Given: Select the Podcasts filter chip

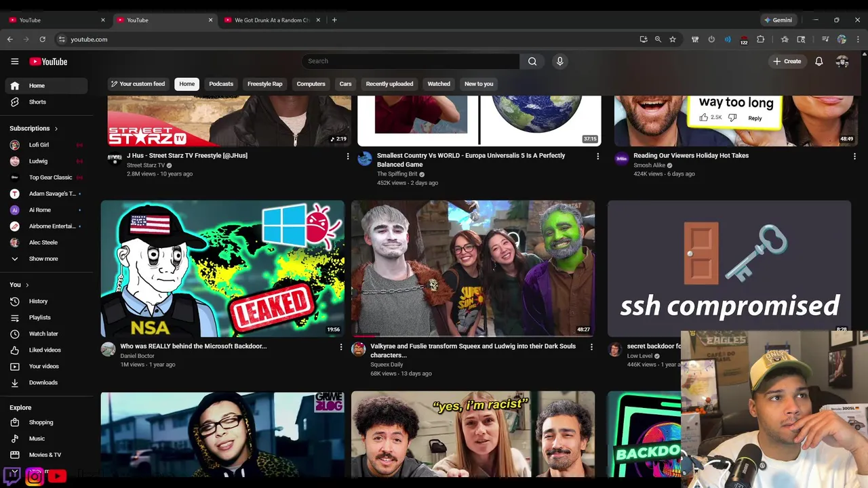Looking at the screenshot, I should pos(221,84).
